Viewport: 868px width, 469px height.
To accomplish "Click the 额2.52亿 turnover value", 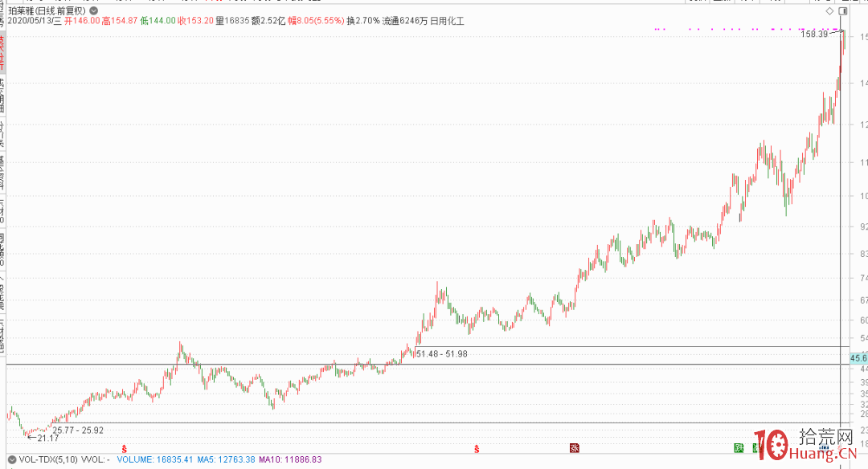I will 268,21.
